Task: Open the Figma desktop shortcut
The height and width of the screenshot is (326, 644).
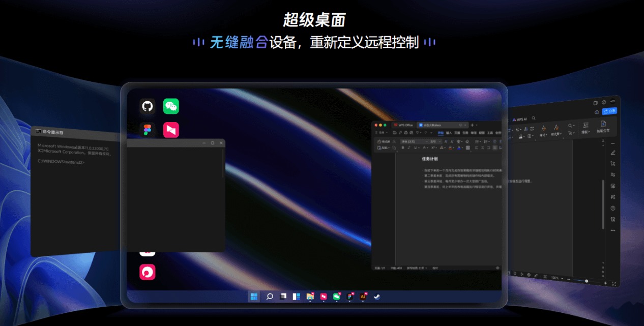Action: tap(148, 130)
